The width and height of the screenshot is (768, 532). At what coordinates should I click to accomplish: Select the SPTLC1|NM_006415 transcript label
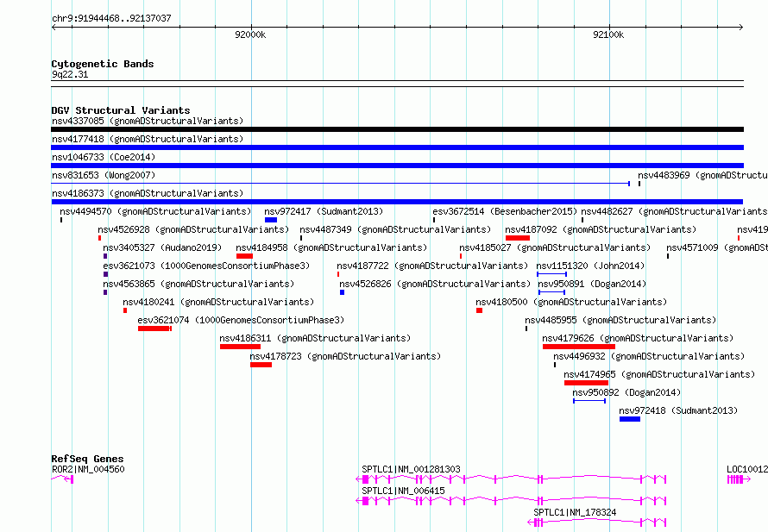(x=403, y=491)
